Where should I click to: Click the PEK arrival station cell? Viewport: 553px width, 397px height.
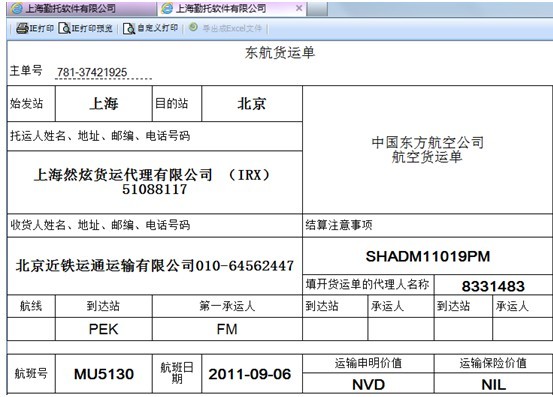(104, 329)
